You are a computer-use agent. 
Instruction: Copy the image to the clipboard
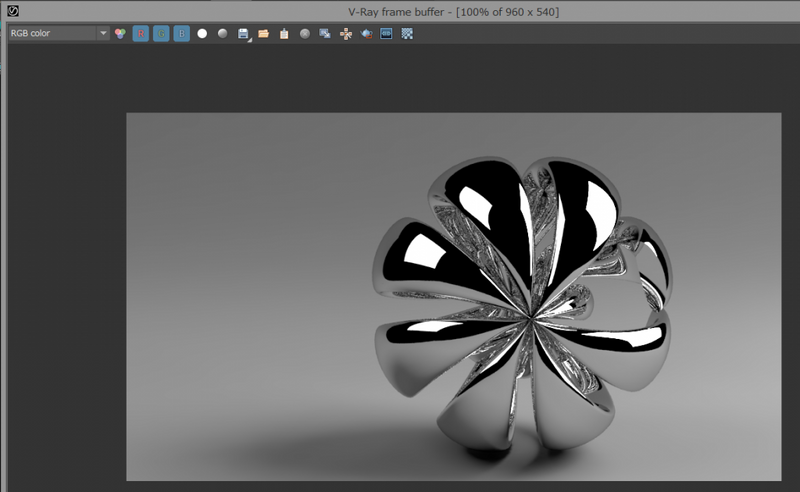click(x=284, y=34)
